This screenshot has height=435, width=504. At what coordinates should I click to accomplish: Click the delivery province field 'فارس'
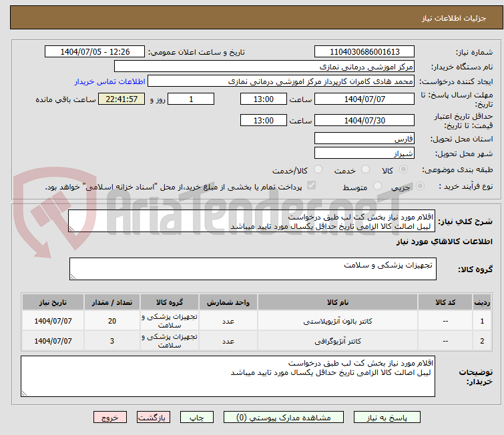364,139
